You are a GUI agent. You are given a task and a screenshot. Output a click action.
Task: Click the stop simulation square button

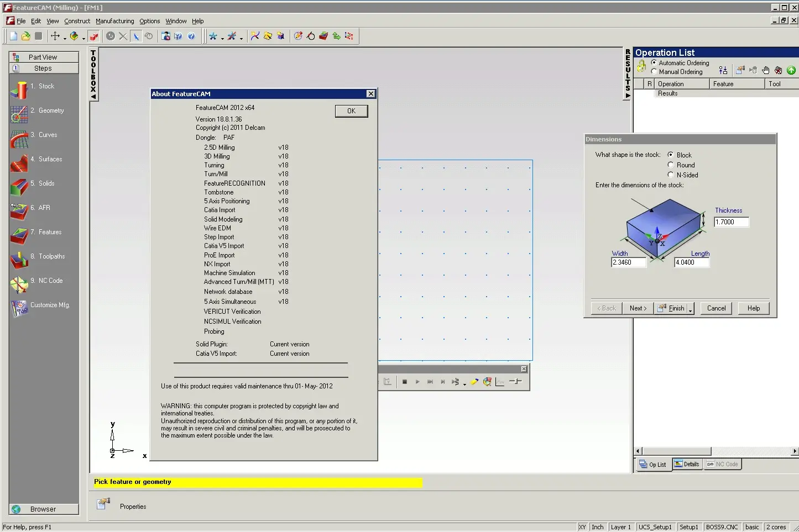coord(405,382)
